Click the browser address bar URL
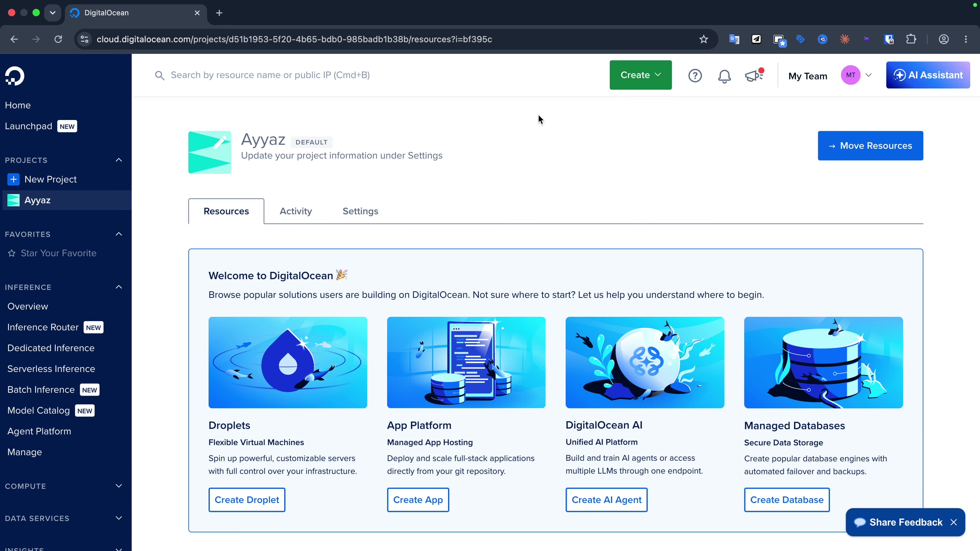Screen dimensions: 980x551 click(x=294, y=39)
